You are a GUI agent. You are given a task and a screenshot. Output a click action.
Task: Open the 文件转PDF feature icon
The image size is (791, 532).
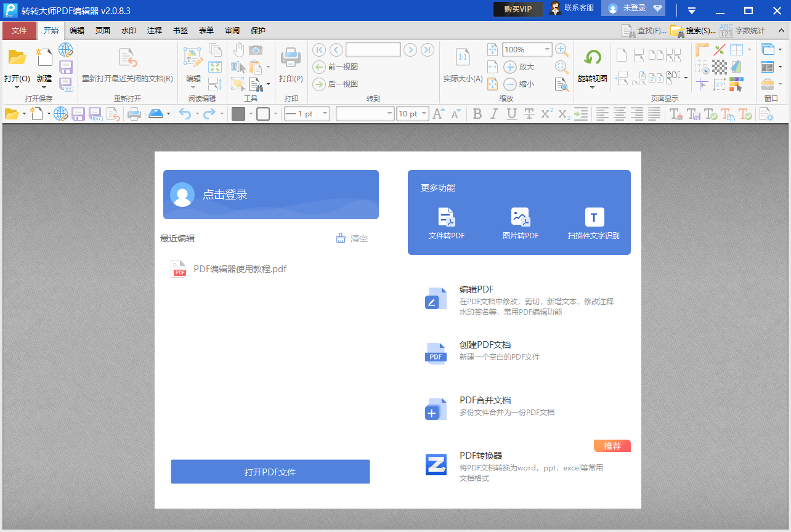(x=446, y=217)
